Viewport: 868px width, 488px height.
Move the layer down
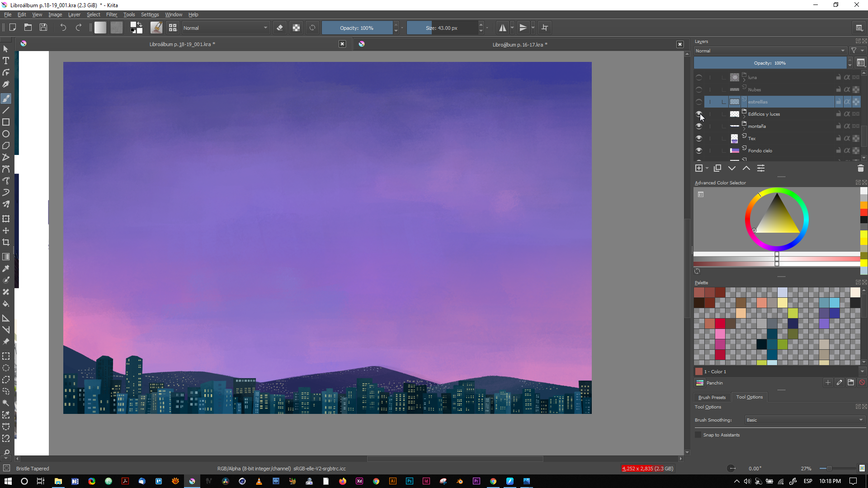click(x=732, y=168)
